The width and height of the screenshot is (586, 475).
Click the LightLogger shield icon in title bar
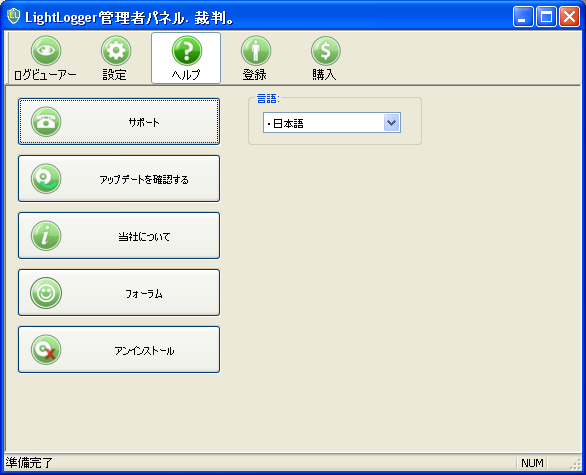(13, 16)
